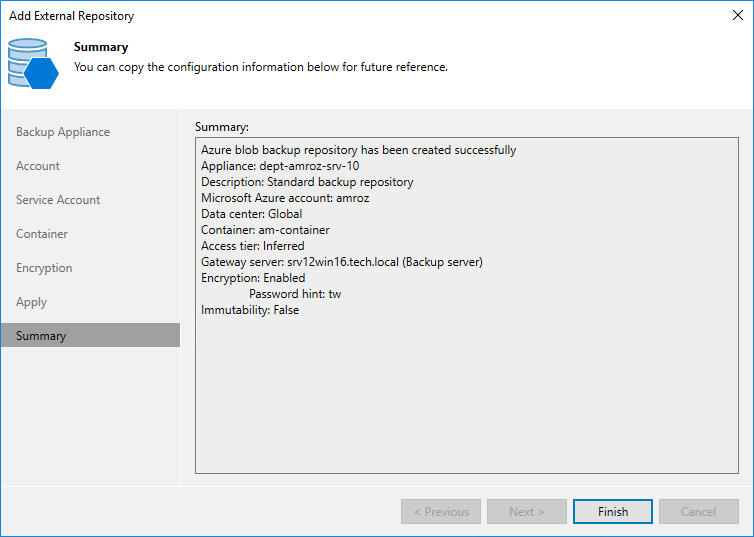Switch to the Container step
754x537 pixels.
coord(42,234)
